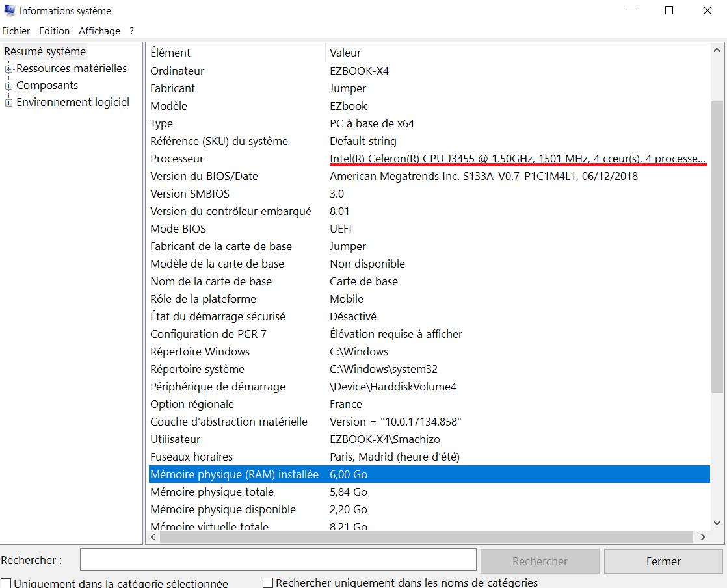The width and height of the screenshot is (727, 588).
Task: Select the Fabricant row showing Jumper
Action: (429, 88)
